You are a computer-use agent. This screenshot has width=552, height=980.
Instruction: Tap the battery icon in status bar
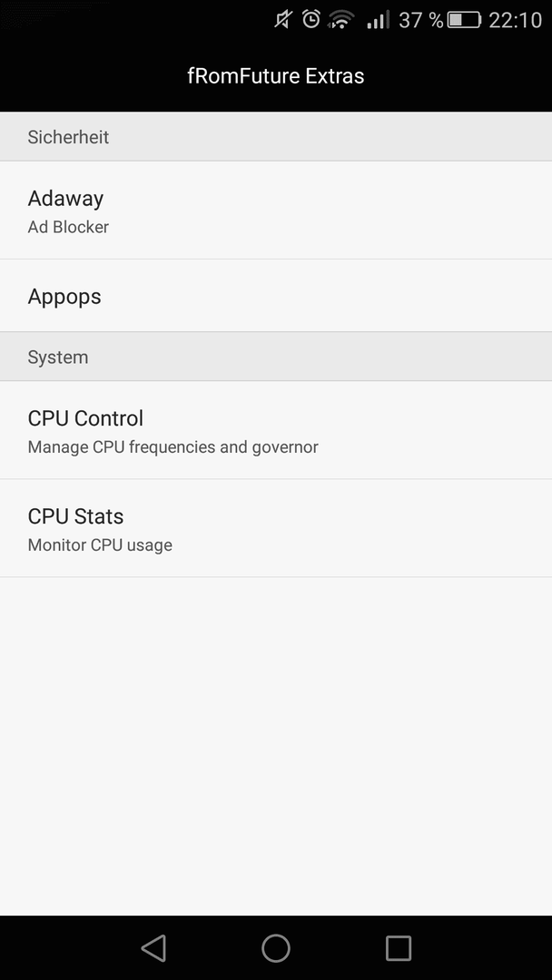coord(464,20)
